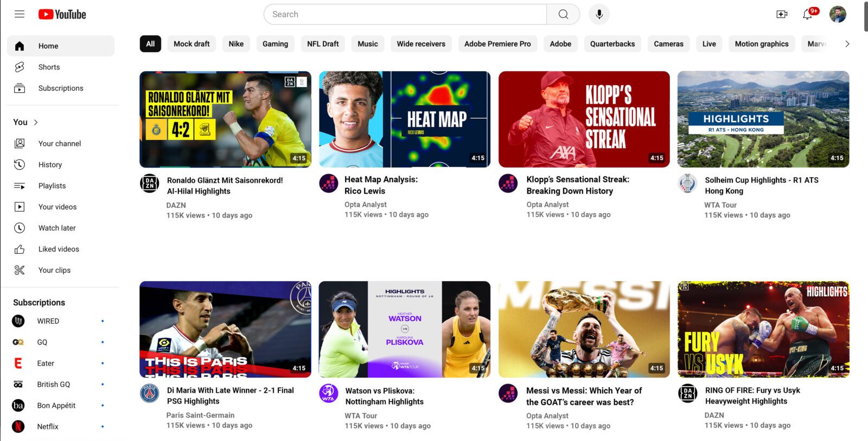
Task: Select the NFL Draft chip
Action: pyautogui.click(x=323, y=44)
